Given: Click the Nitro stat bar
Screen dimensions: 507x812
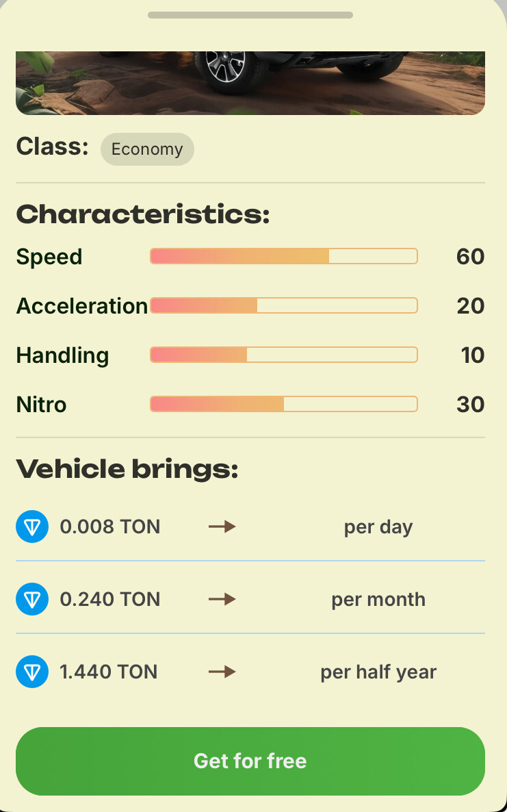Looking at the screenshot, I should [x=283, y=404].
